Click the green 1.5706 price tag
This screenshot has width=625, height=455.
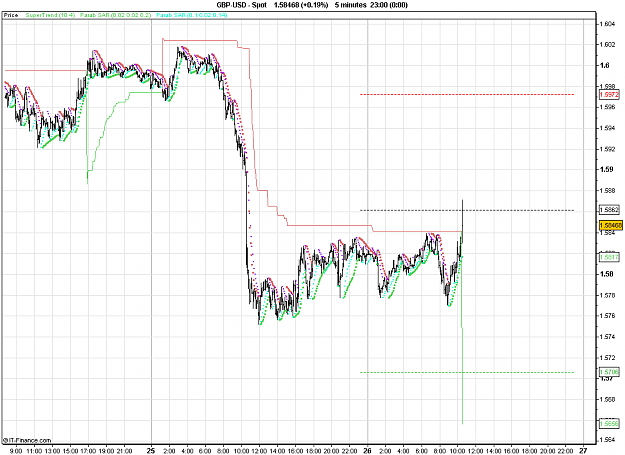[x=609, y=372]
